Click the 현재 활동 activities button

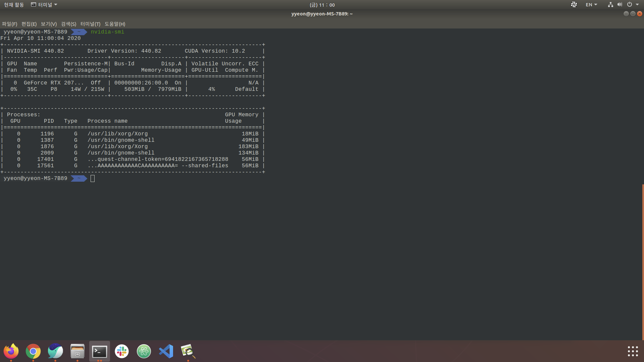(x=14, y=5)
